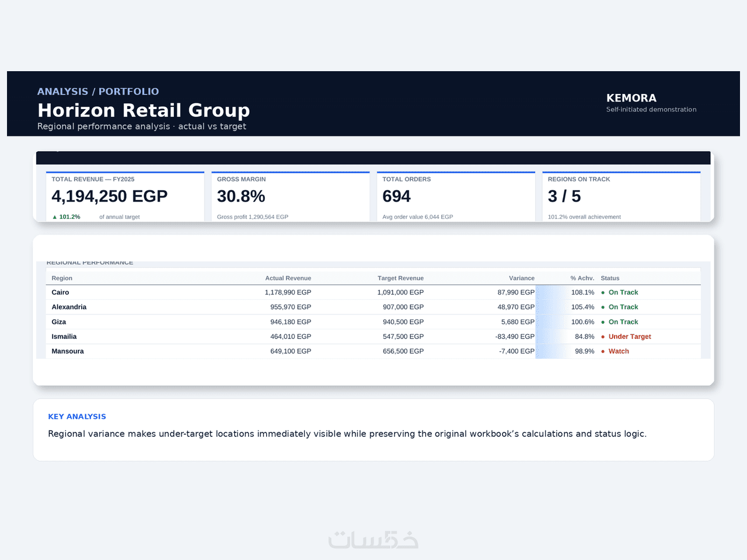Click the green dot in Alexandria row
Image resolution: width=747 pixels, height=560 pixels.
click(603, 307)
